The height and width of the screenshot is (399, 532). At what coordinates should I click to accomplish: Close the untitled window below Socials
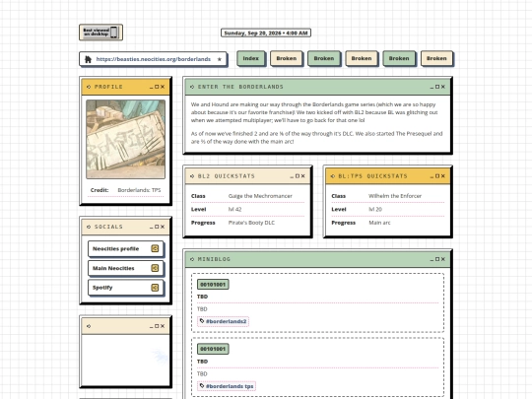pyautogui.click(x=163, y=326)
